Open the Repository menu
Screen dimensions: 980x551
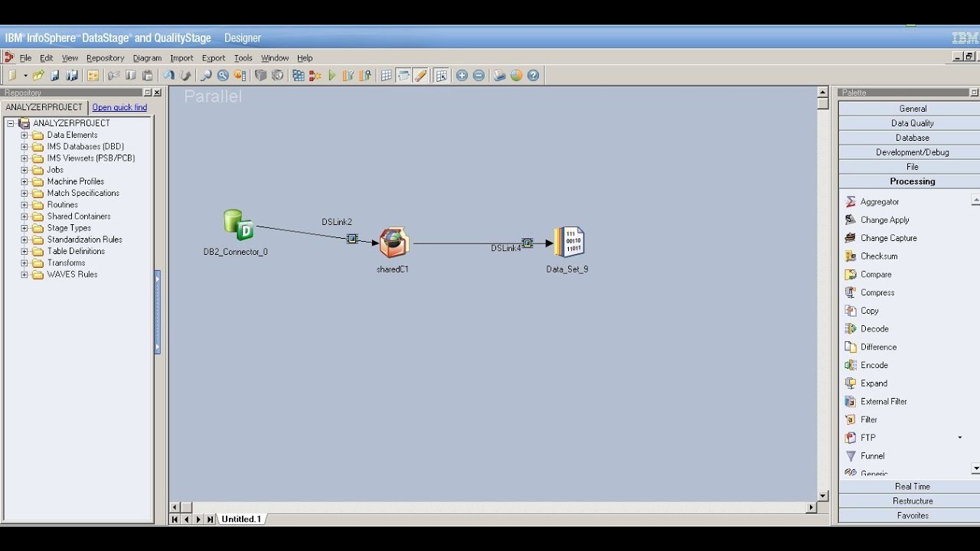pyautogui.click(x=105, y=58)
